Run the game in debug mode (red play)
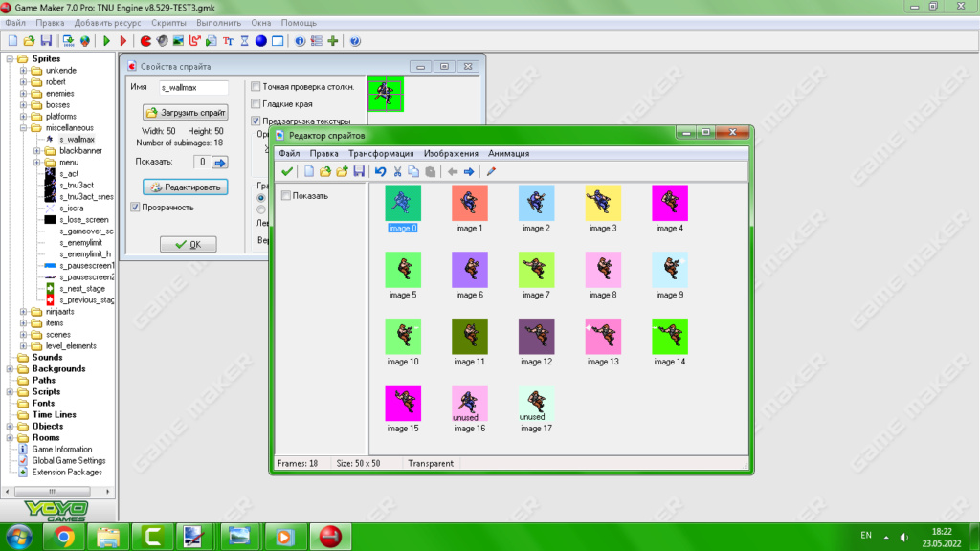This screenshot has width=980, height=551. coord(123,41)
